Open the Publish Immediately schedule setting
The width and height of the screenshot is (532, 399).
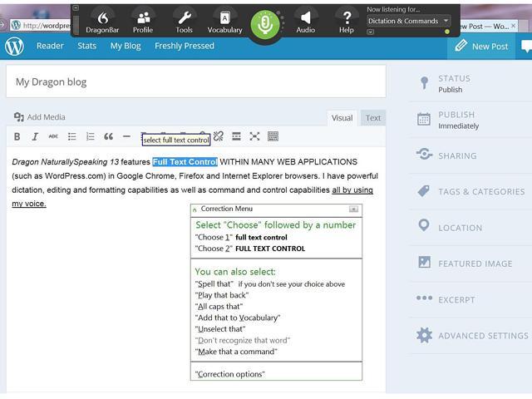[470, 120]
